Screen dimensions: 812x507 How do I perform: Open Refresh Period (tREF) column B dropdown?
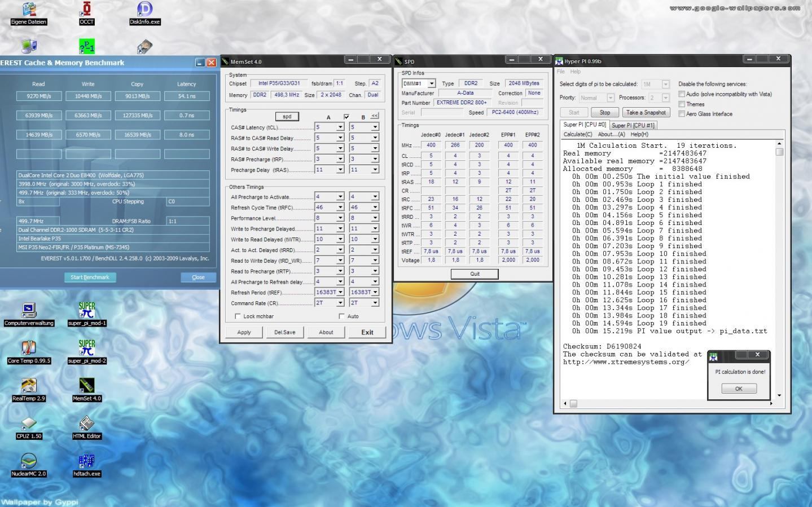coord(375,292)
